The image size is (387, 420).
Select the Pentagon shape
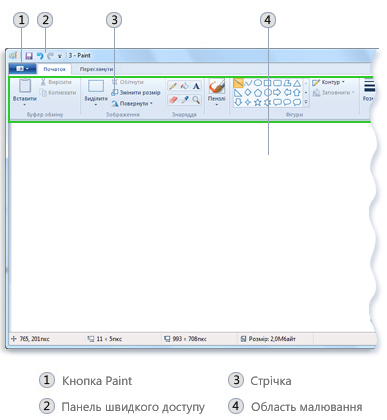pos(258,92)
